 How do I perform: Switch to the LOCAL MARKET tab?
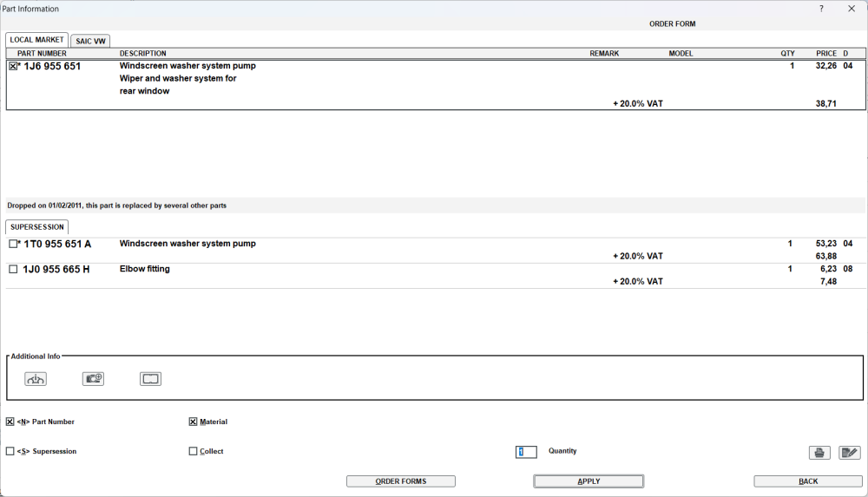[36, 40]
